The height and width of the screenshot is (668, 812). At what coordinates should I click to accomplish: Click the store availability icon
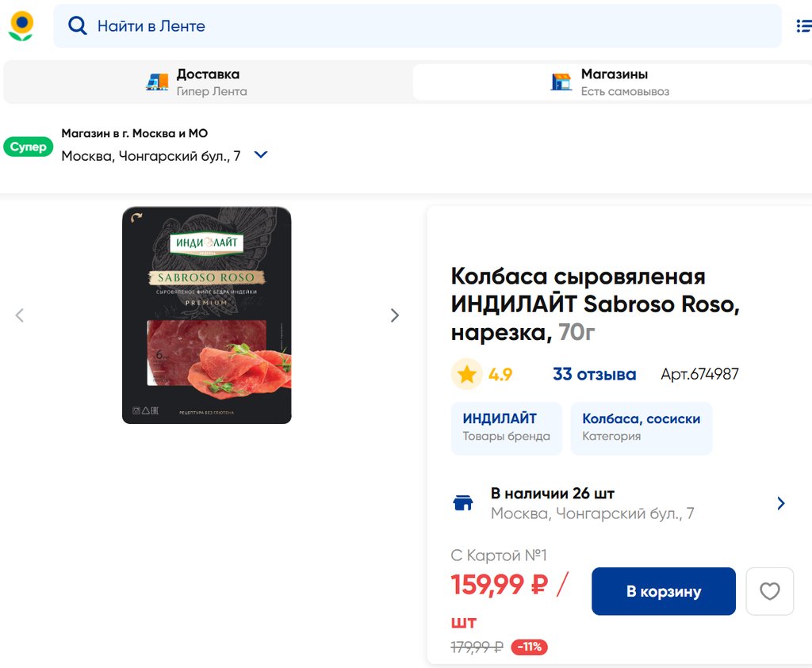point(463,503)
